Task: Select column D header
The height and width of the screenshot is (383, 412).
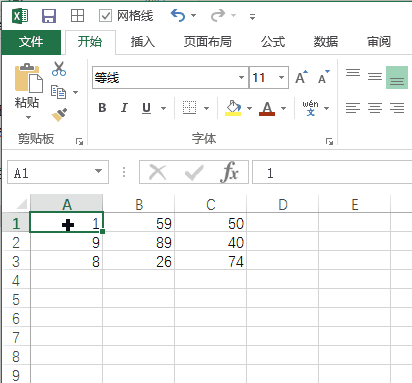Action: click(x=283, y=204)
